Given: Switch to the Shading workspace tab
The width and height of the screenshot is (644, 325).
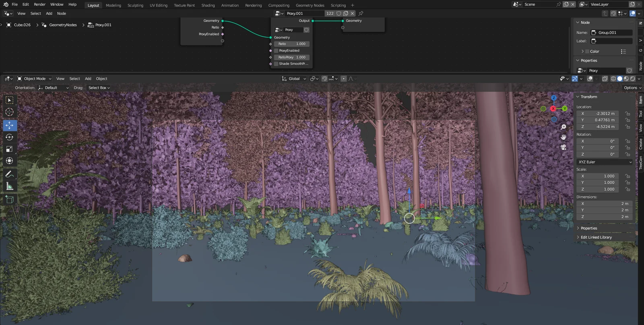Looking at the screenshot, I should coord(208,5).
